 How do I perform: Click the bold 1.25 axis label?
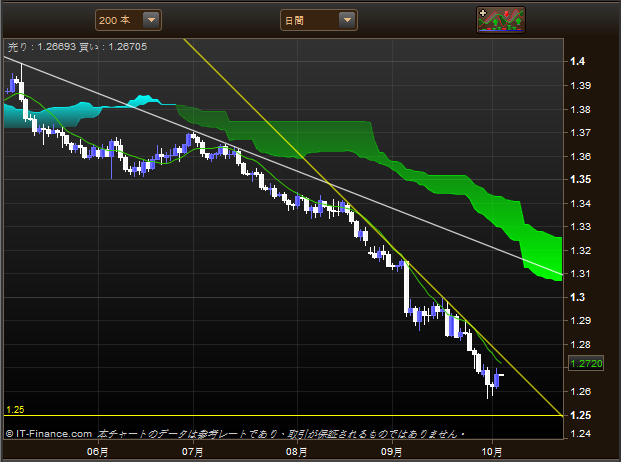(x=580, y=415)
